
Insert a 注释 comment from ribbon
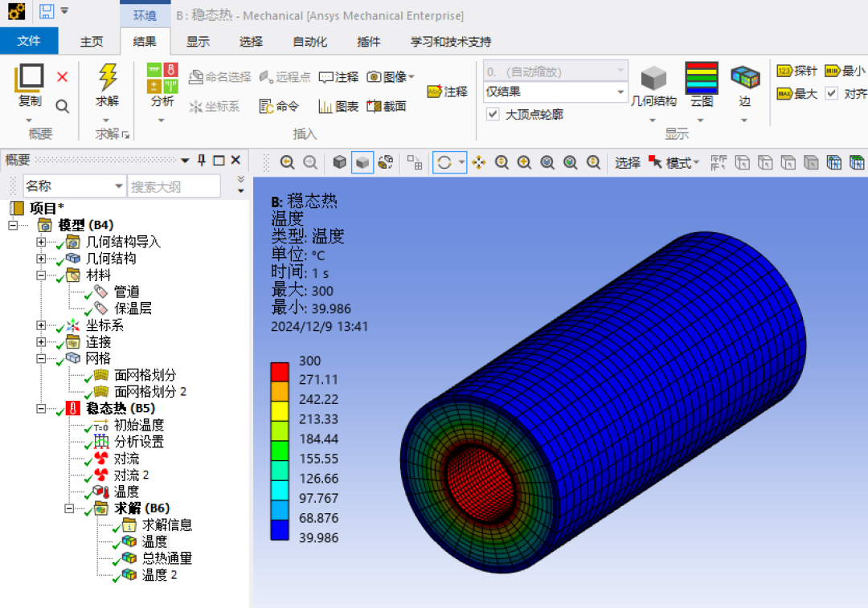(x=339, y=77)
